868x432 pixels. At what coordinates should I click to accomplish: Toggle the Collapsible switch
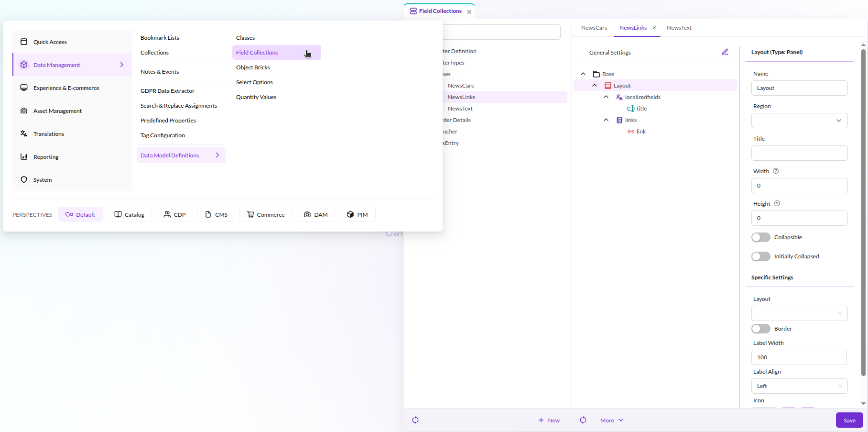(761, 237)
